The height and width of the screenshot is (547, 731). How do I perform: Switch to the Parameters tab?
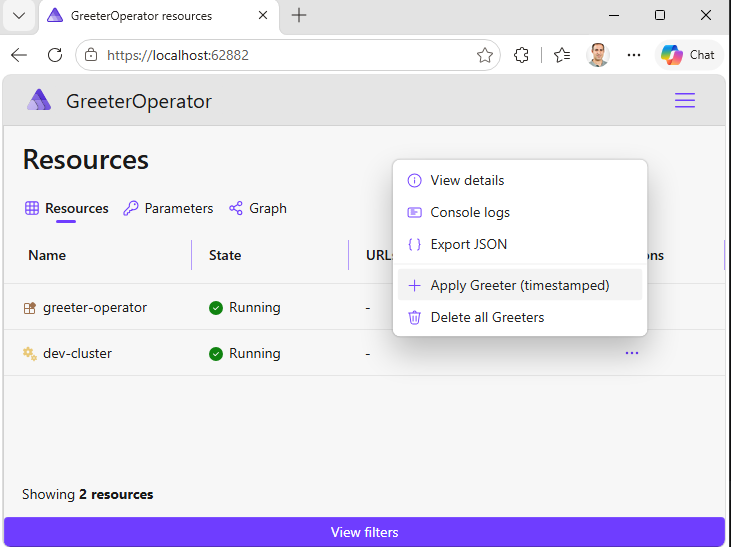[168, 208]
